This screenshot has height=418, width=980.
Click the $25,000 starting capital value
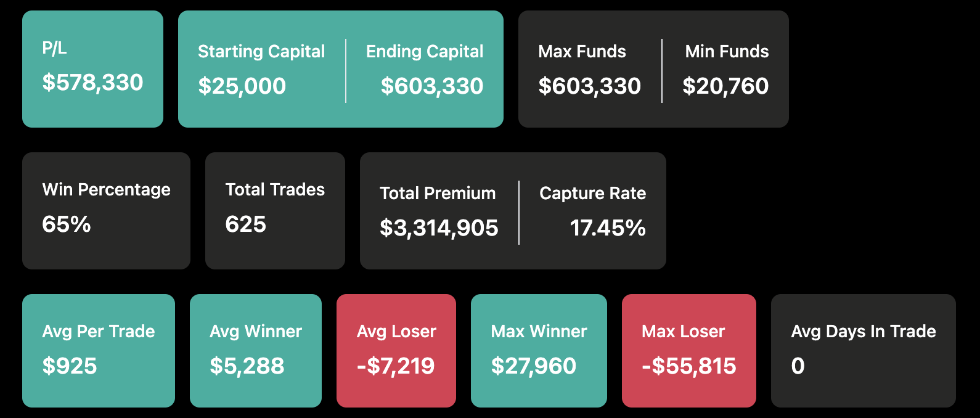pyautogui.click(x=242, y=86)
